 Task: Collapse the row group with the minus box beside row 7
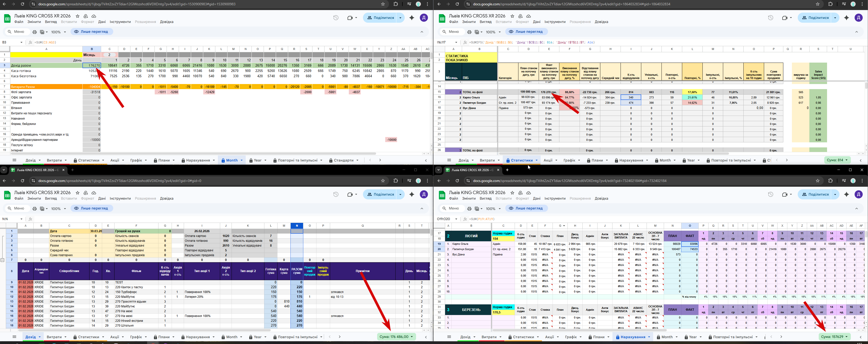click(2, 260)
